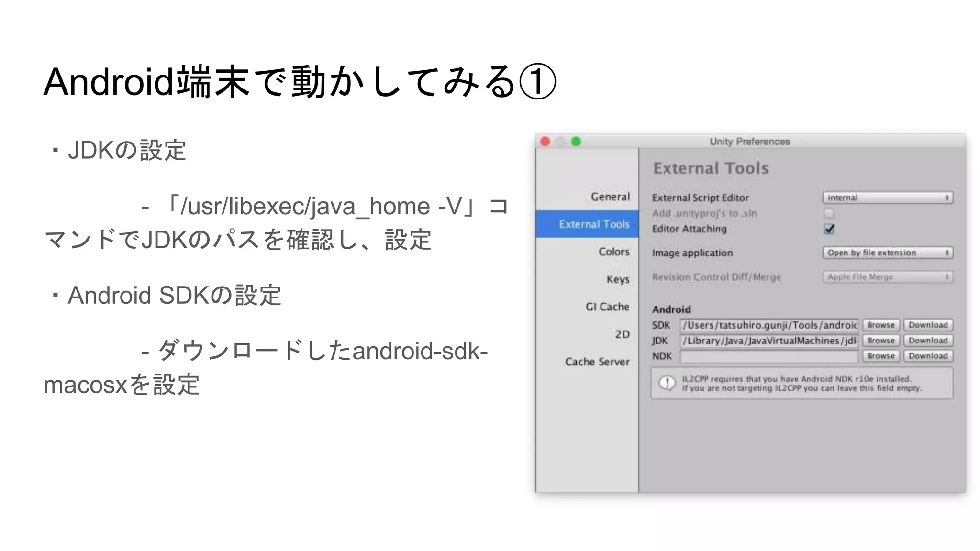Click the Unity Preferences title bar
This screenshot has height=551, width=980.
coord(750,142)
